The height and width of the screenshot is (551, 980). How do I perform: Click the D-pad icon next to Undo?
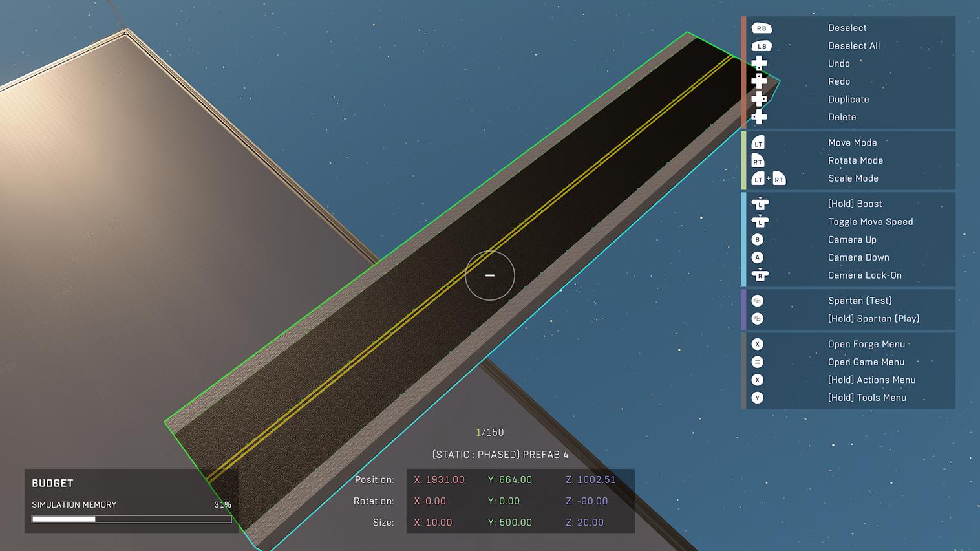(x=759, y=63)
